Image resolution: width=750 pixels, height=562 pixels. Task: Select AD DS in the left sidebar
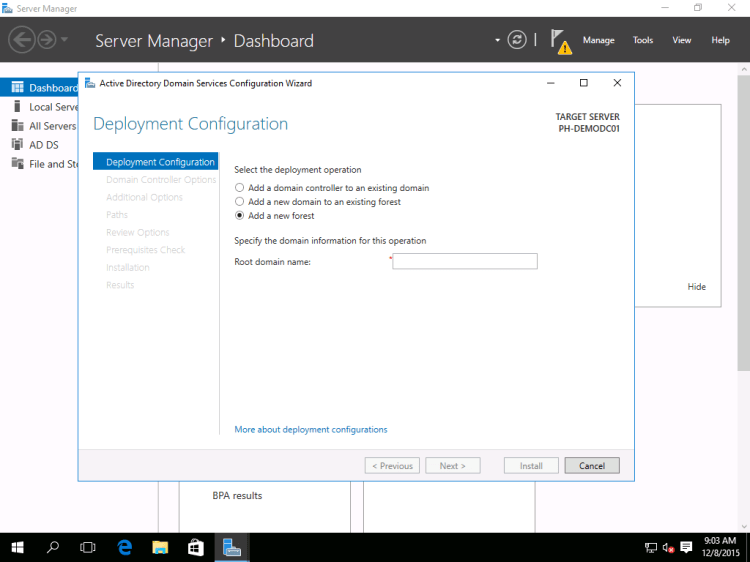(x=43, y=145)
